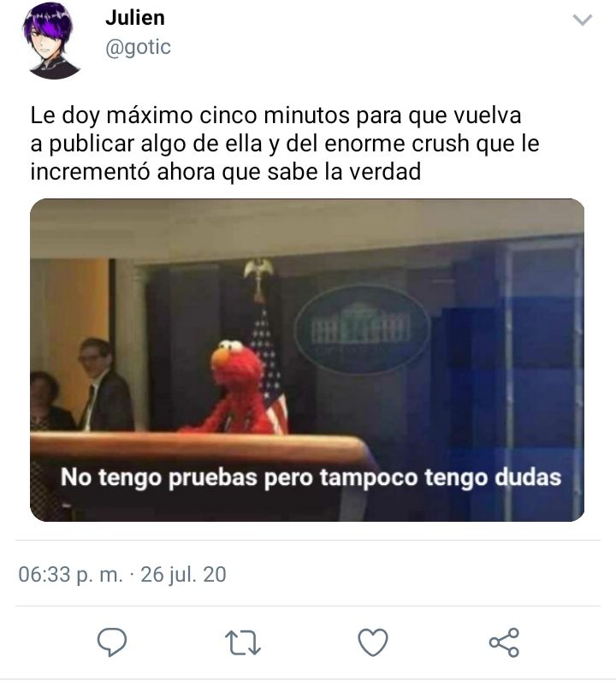Retweet this post using the arrows icon
The width and height of the screenshot is (616, 698).
pyautogui.click(x=243, y=642)
